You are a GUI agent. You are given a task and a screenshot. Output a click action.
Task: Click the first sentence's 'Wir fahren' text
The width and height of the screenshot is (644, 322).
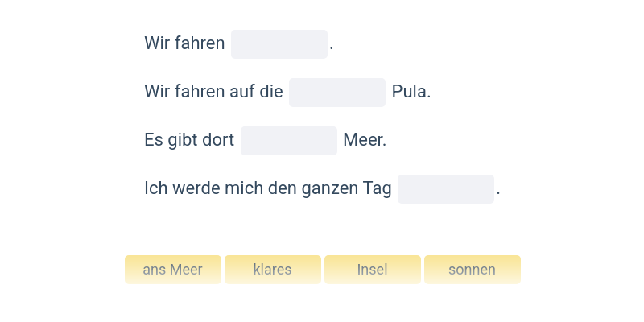pos(184,44)
